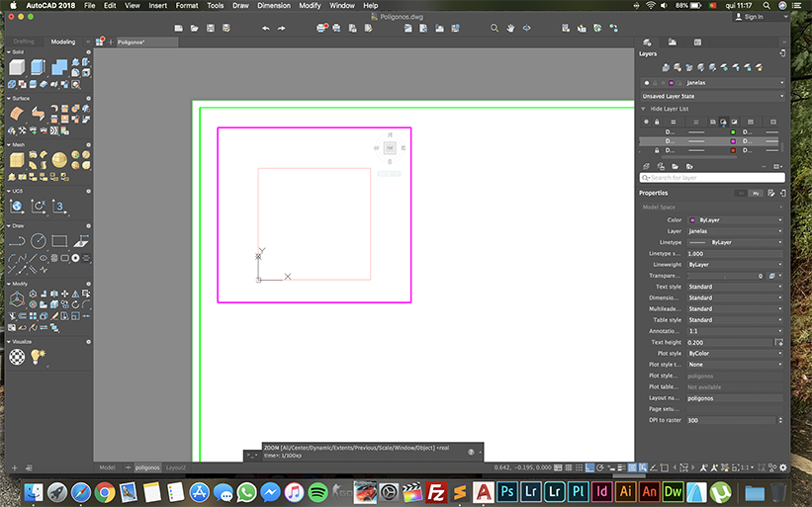The width and height of the screenshot is (812, 507).
Task: Open Unsaved Layer State dropdown
Action: click(712, 96)
